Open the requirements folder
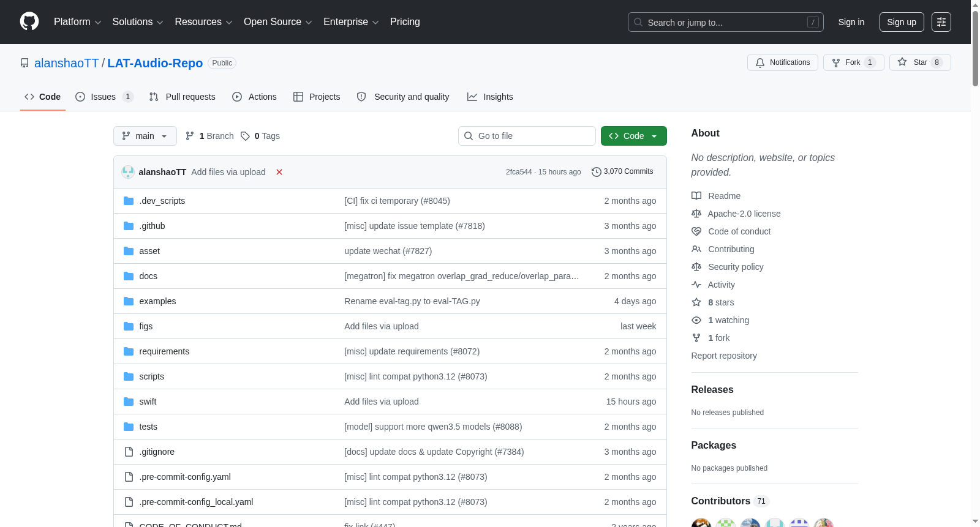This screenshot has width=980, height=527. (164, 351)
